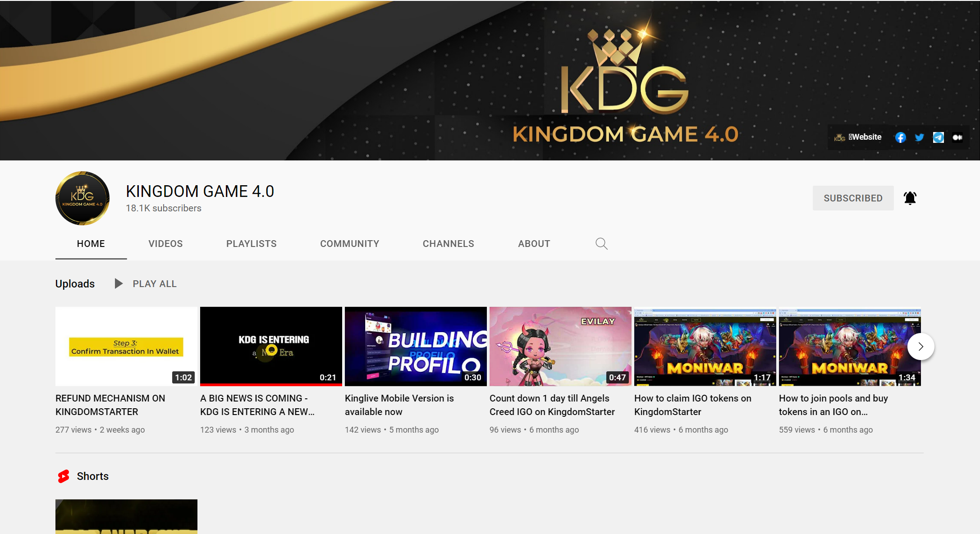The image size is (980, 534).
Task: Open title A BIG NEWS IS COMING
Action: tap(257, 405)
